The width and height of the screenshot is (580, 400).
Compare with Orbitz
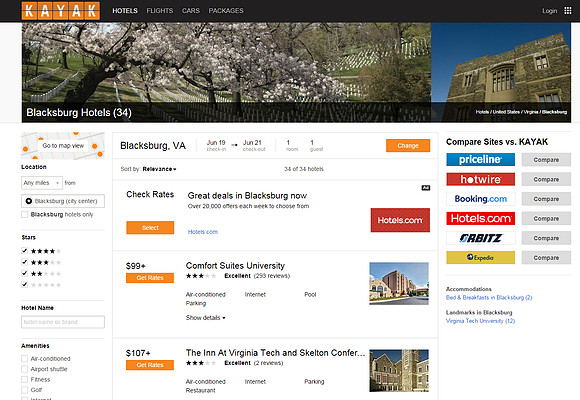[546, 238]
